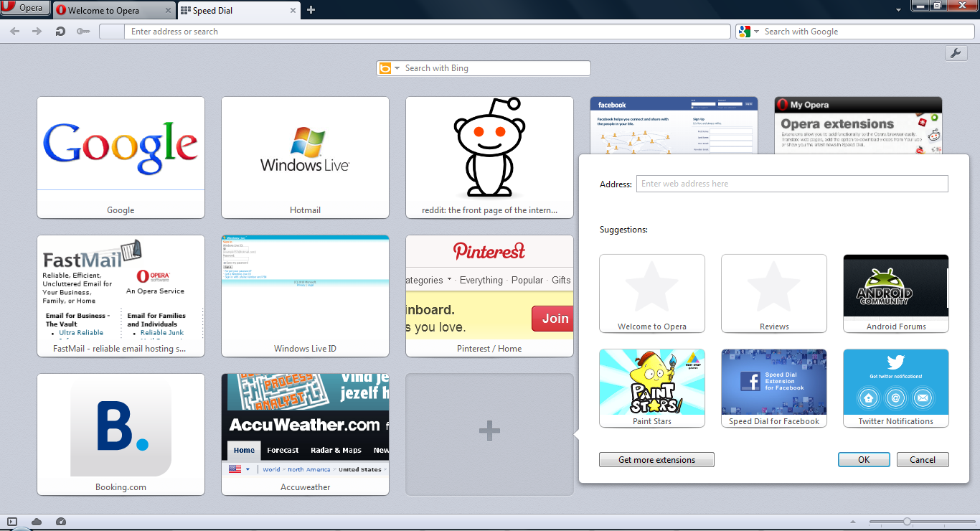The width and height of the screenshot is (980, 531).
Task: Click the Opera logo on Welcome tab
Action: click(x=61, y=10)
